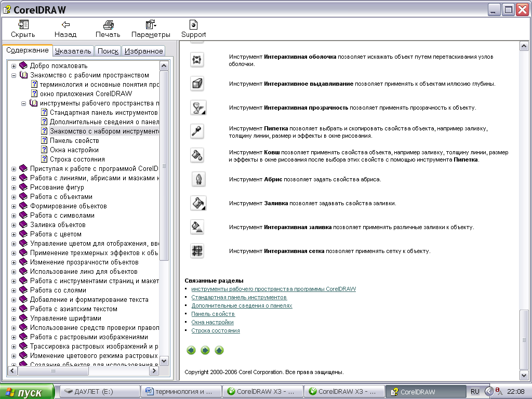Hide the navigation pane with Скрыть
The image size is (532, 399).
pyautogui.click(x=23, y=29)
